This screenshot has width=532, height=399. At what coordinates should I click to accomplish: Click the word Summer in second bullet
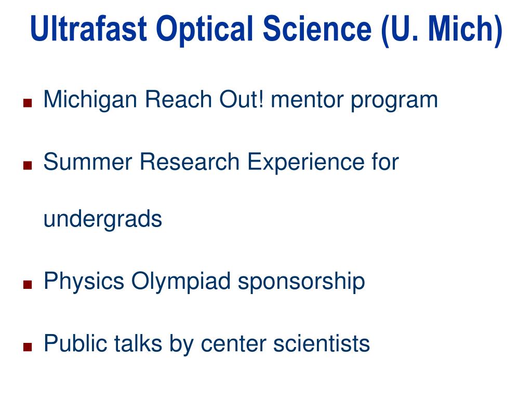87,162
